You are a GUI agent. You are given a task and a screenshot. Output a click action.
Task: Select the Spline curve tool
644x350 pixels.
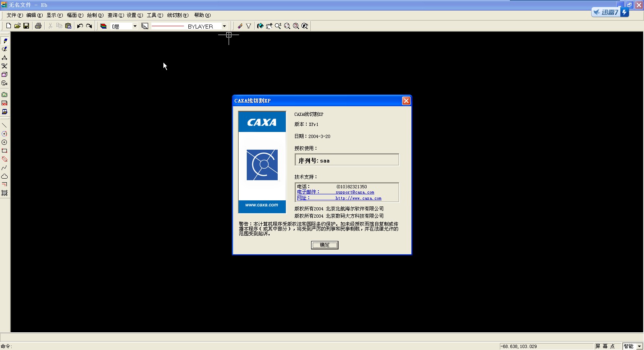4,168
